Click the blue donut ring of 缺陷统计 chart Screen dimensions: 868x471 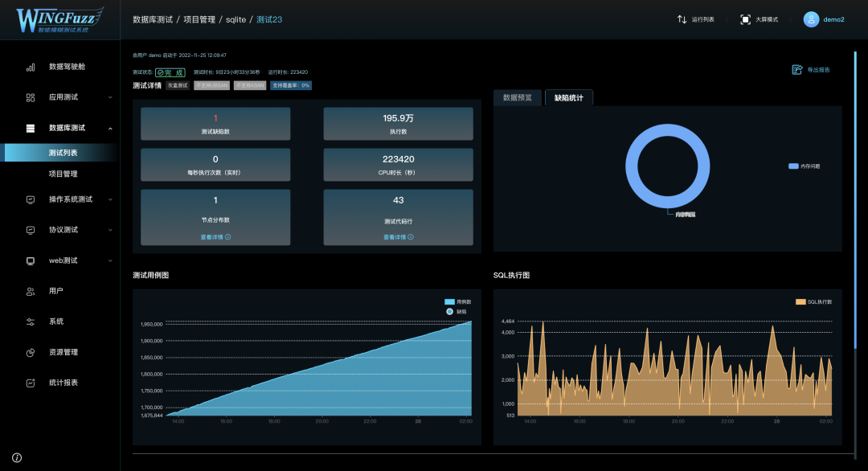[x=632, y=166]
